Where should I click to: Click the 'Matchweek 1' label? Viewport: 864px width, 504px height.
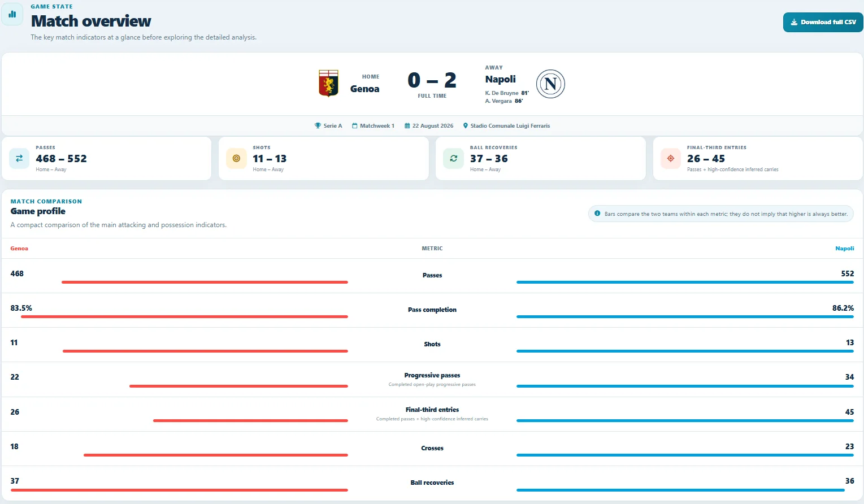pos(377,126)
